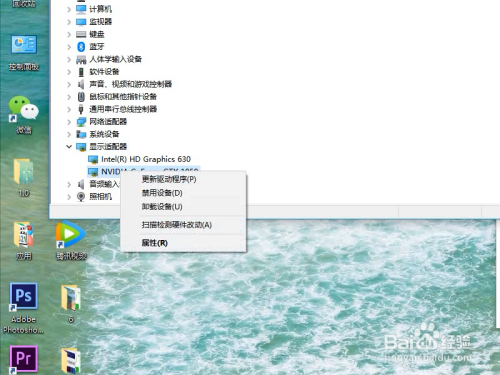
Task: Expand the 蓝牙 tree node
Action: [x=69, y=47]
